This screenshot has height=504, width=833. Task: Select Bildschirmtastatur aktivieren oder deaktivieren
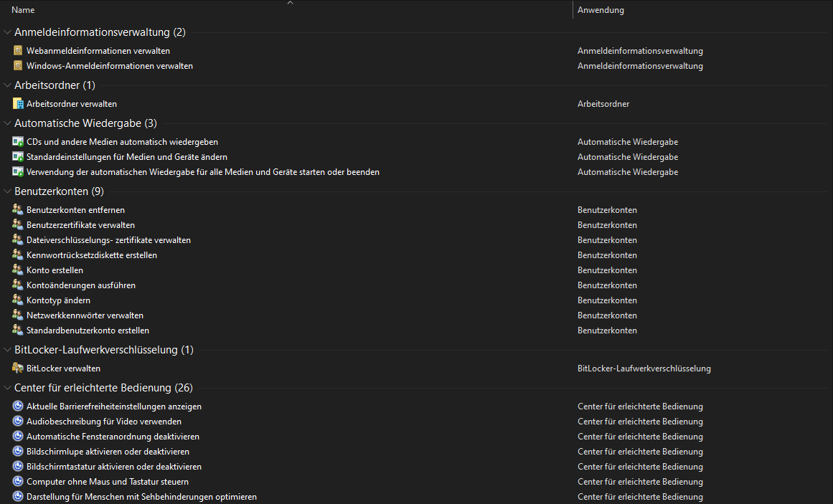click(114, 467)
